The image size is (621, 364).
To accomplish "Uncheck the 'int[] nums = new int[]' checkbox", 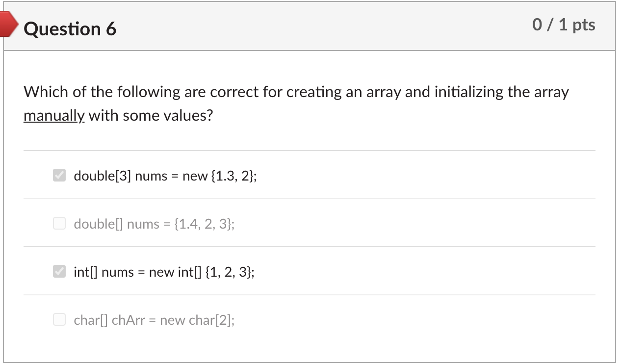I will click(59, 271).
